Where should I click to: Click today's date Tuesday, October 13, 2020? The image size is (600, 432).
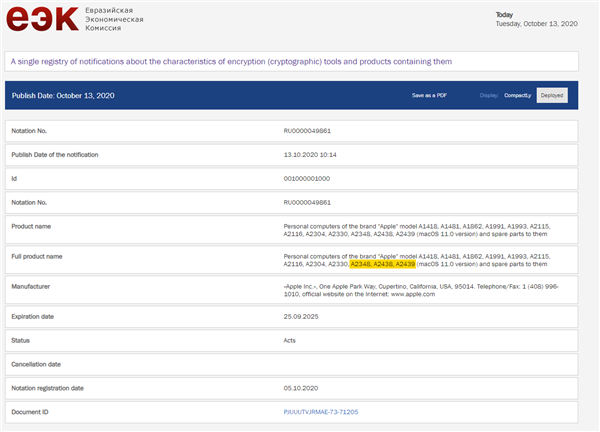[x=537, y=24]
